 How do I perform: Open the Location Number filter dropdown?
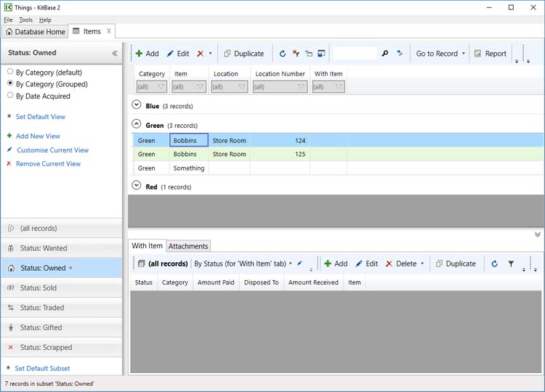point(280,87)
